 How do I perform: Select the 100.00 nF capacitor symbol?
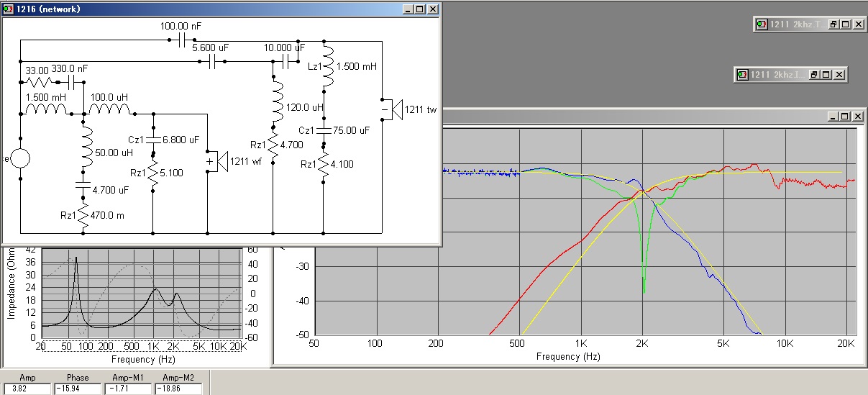point(181,40)
